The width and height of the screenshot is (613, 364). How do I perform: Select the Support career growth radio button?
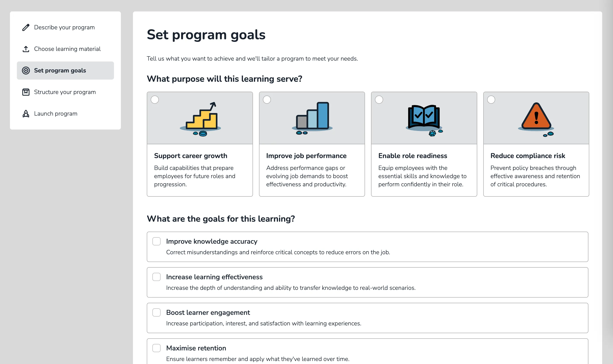[x=155, y=100]
